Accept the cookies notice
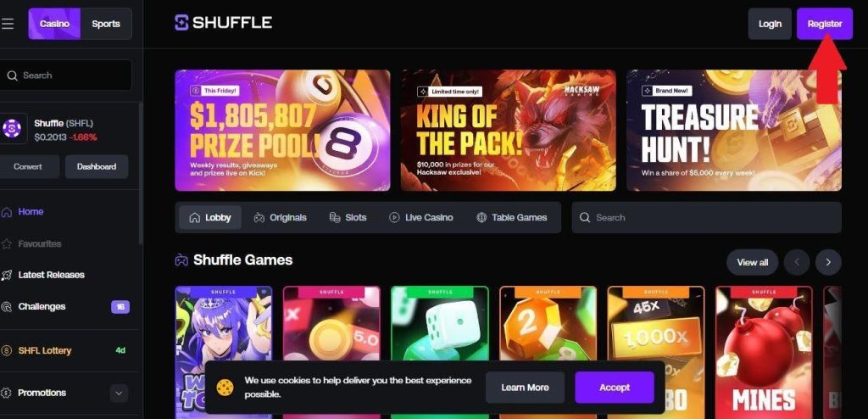 tap(615, 388)
